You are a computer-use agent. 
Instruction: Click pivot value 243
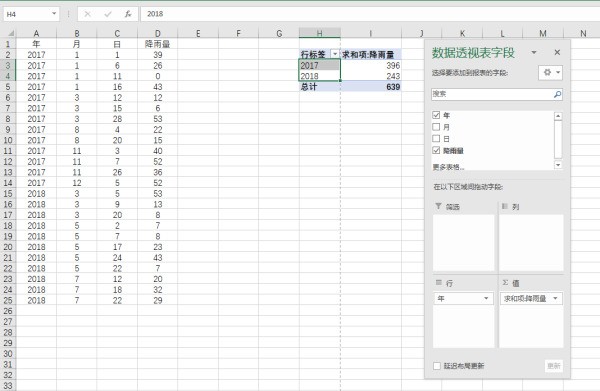371,76
